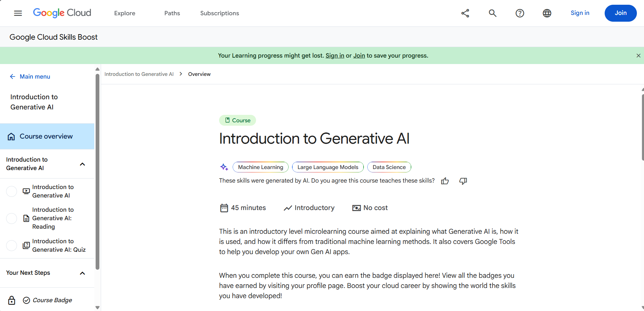Click the Course label chip icon

tap(228, 120)
